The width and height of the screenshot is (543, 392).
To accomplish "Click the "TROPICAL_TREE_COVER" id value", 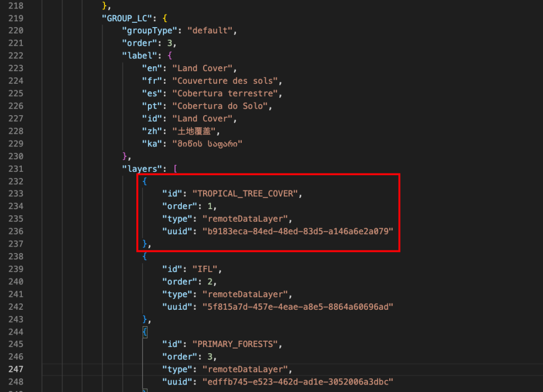I will (x=247, y=194).
